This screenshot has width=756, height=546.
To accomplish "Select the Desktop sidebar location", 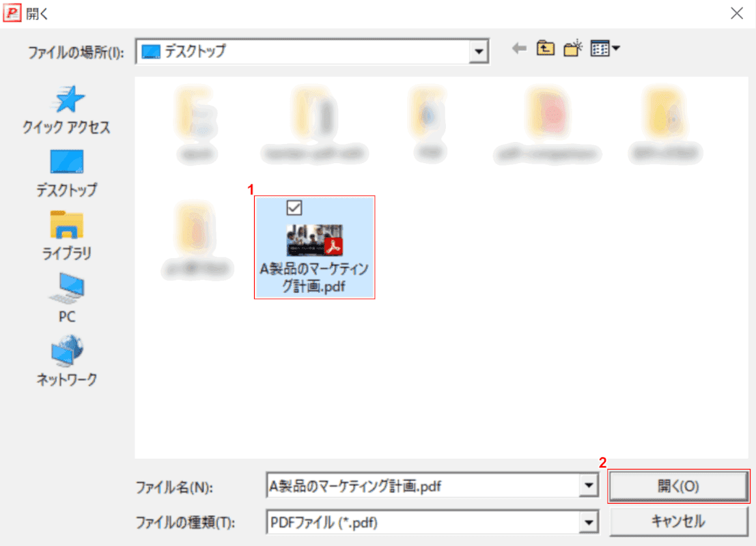I will point(66,173).
